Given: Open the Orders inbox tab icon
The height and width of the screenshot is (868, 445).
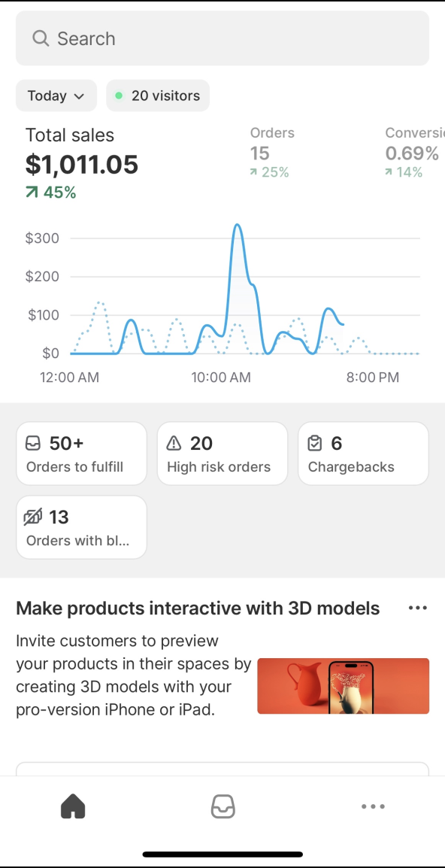Looking at the screenshot, I should (x=223, y=806).
